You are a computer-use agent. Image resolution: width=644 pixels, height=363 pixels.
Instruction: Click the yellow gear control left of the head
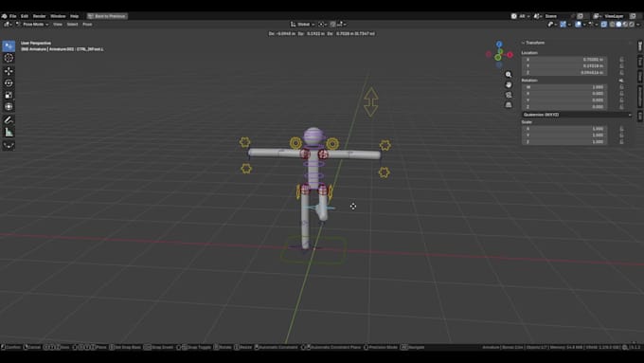[295, 143]
